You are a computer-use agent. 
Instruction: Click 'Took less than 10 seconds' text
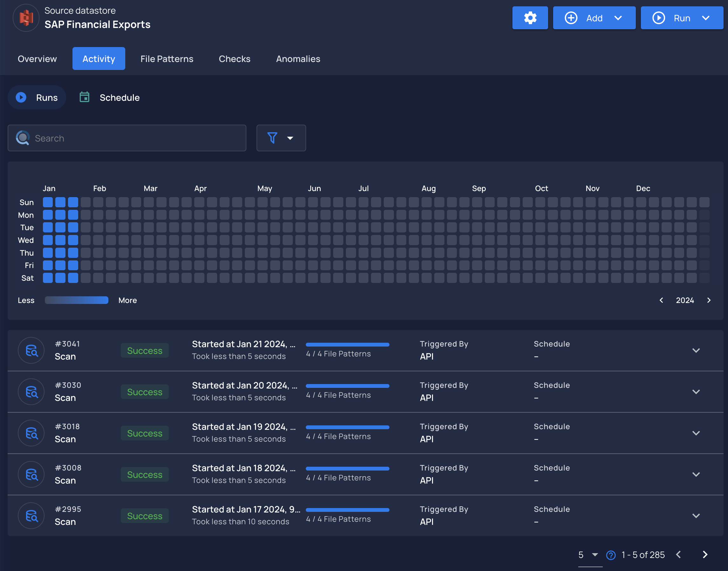[240, 521]
